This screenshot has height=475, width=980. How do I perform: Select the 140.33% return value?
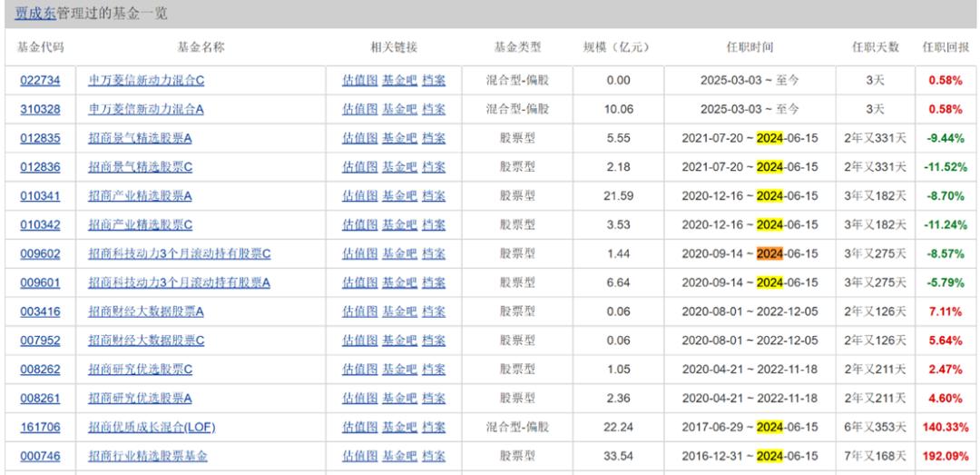pos(945,428)
